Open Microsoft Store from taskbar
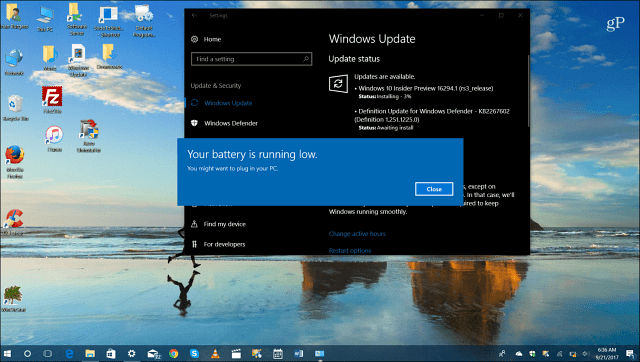640x362 pixels. click(111, 353)
